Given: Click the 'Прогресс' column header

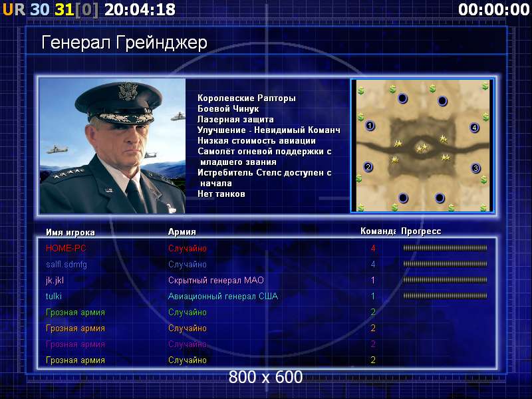Looking at the screenshot, I should coord(421,231).
